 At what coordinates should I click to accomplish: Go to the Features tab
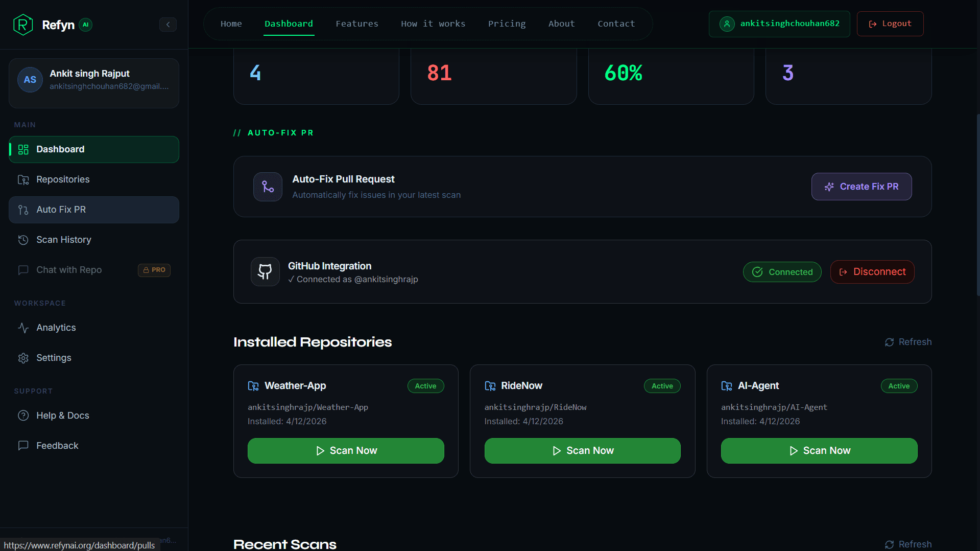(357, 24)
